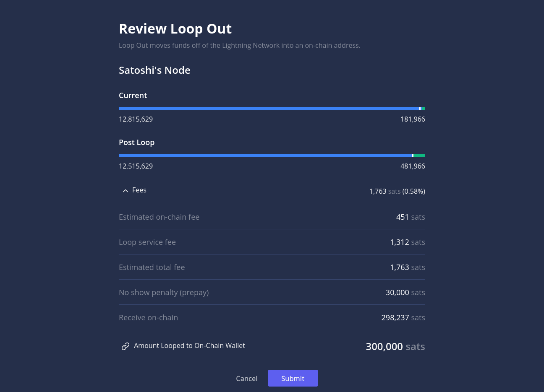Image resolution: width=544 pixels, height=392 pixels.
Task: Click the 'Post Loop' section label
Action: point(136,143)
